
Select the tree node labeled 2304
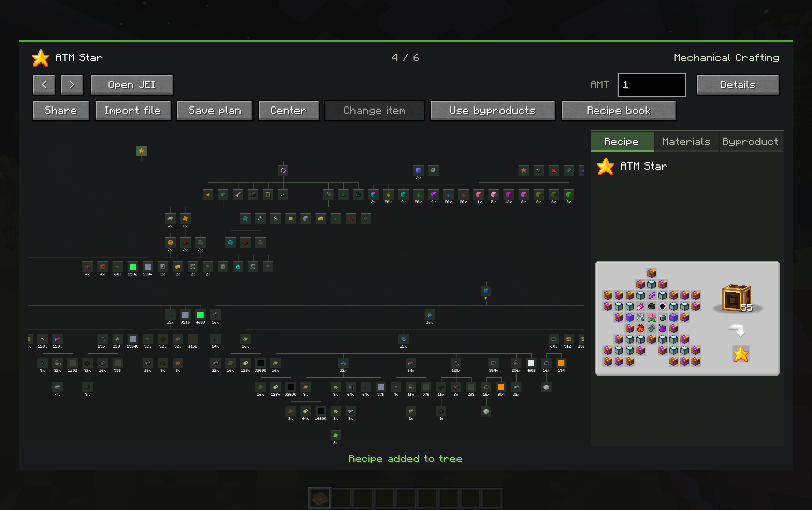pyautogui.click(x=148, y=267)
